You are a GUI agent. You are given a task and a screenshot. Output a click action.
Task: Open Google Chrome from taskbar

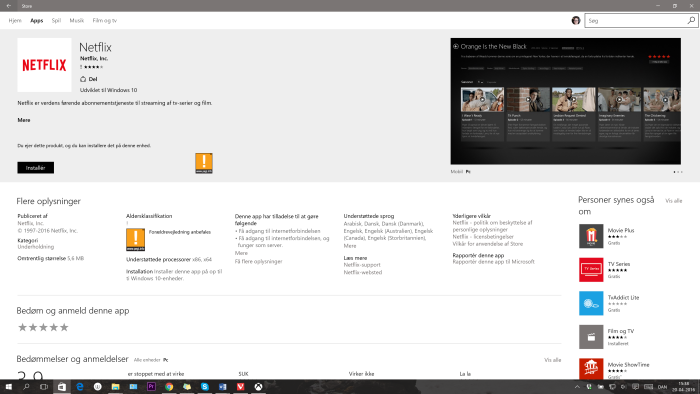[169, 386]
